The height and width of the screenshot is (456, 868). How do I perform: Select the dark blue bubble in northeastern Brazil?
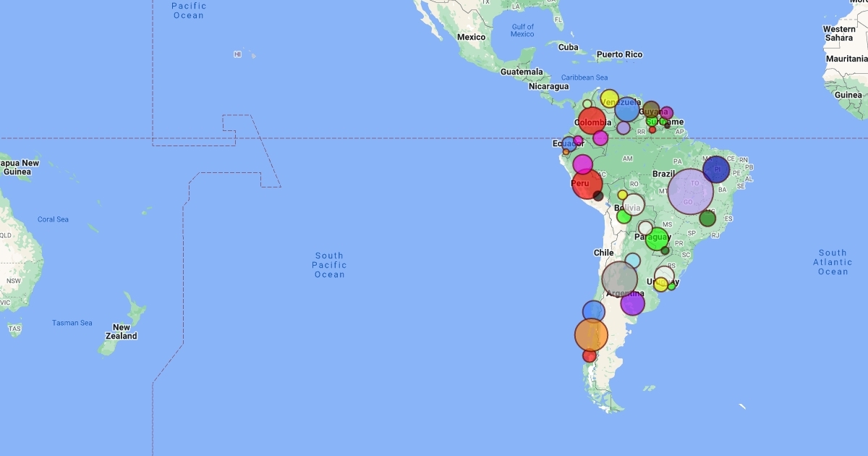(716, 169)
